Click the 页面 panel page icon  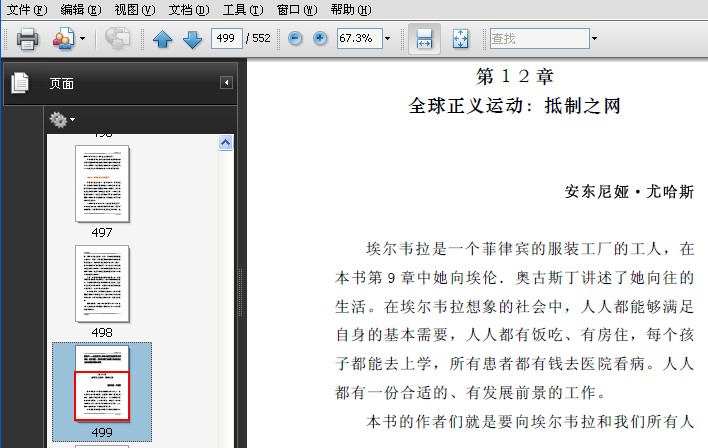pyautogui.click(x=20, y=83)
